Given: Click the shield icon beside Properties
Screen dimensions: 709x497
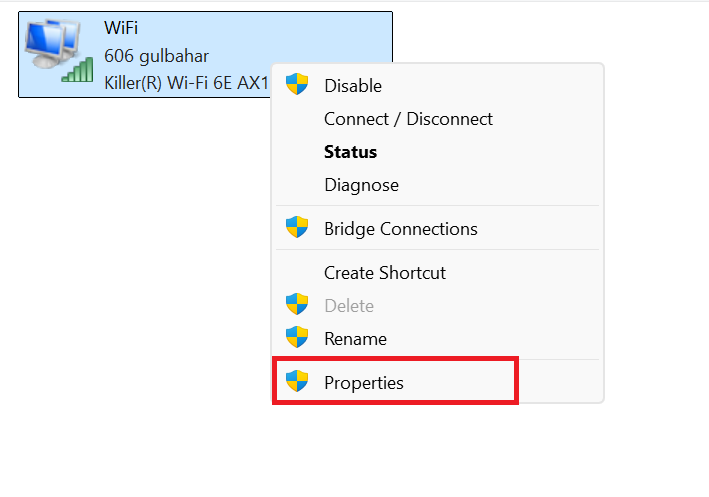Looking at the screenshot, I should coord(297,381).
